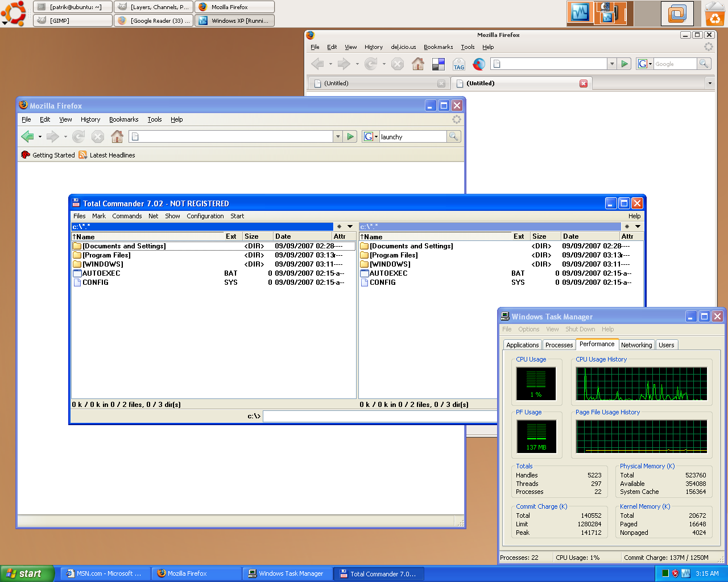Viewport: 728px width, 582px height.
Task: Open the Getting Started bookmark
Action: (48, 155)
